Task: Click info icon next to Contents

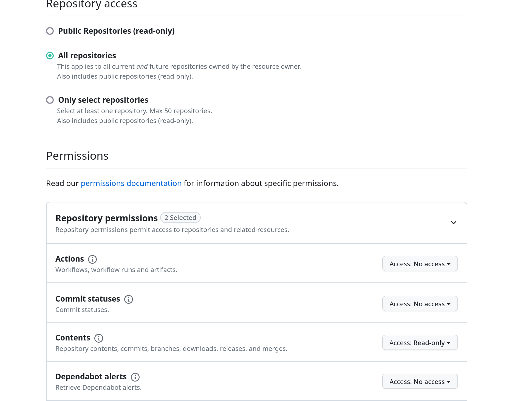Action: coord(99,338)
